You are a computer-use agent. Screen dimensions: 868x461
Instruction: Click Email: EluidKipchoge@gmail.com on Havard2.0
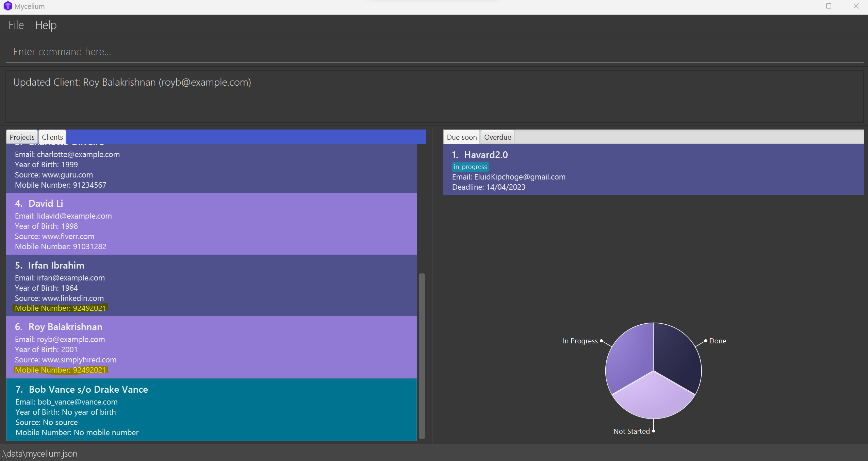click(509, 177)
